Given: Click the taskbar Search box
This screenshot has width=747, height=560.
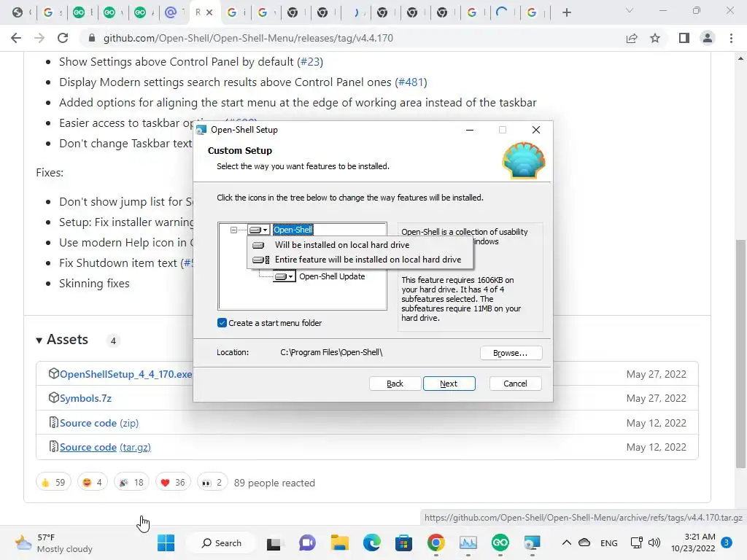Looking at the screenshot, I should pyautogui.click(x=222, y=542).
